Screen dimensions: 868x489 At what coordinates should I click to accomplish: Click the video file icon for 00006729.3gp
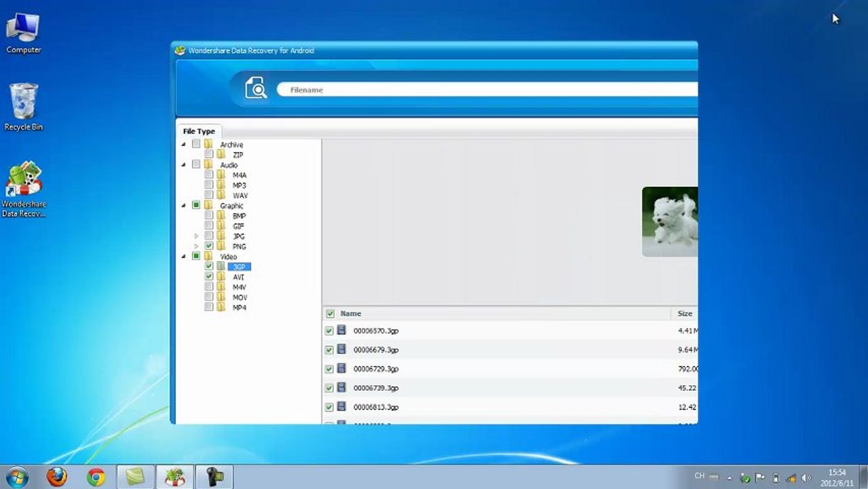[x=341, y=368]
